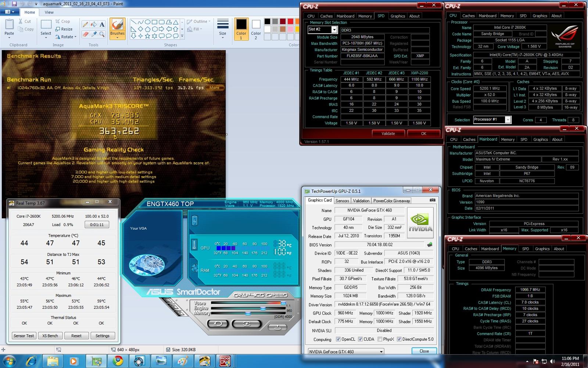Click the SmartDoctor thermometer icon

click(x=194, y=245)
